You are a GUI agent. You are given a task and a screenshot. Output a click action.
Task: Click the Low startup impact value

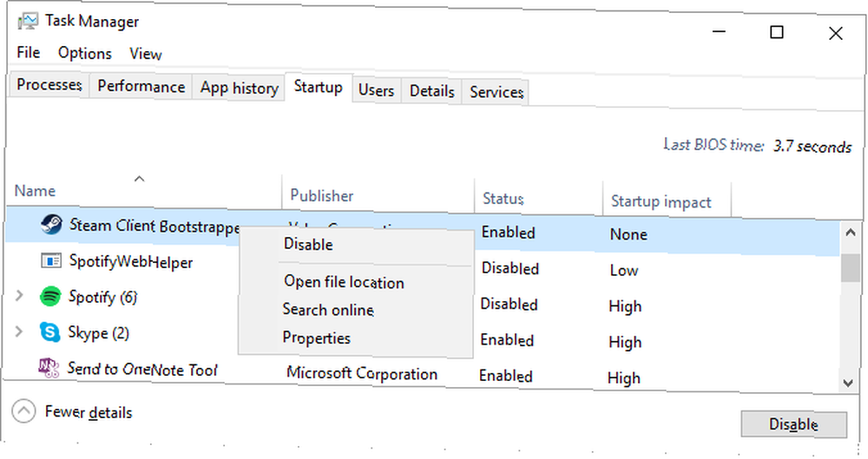pos(624,270)
